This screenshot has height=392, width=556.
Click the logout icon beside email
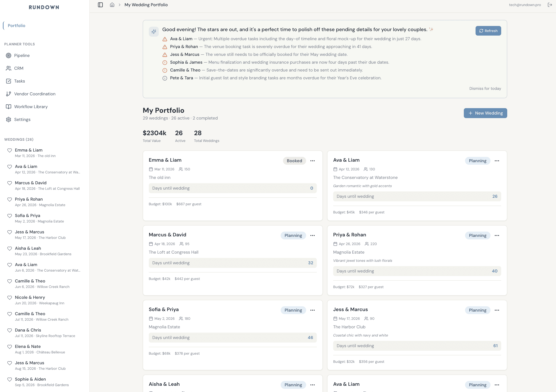[550, 5]
